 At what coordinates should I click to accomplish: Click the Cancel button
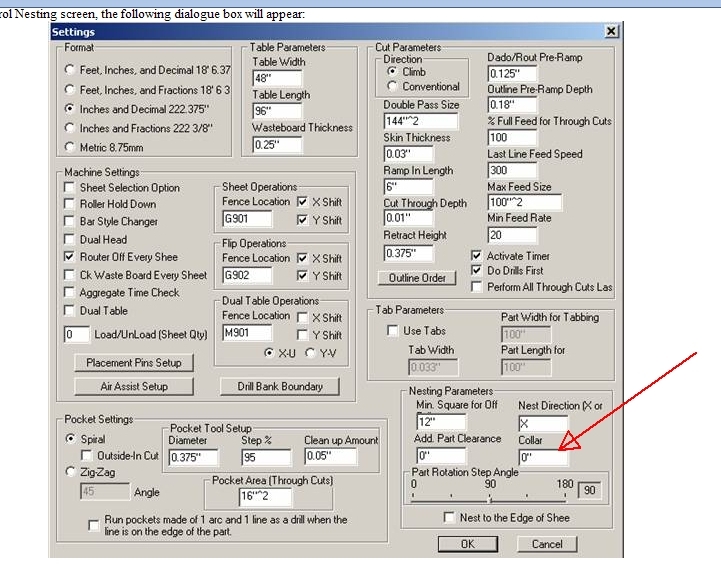coord(547,544)
